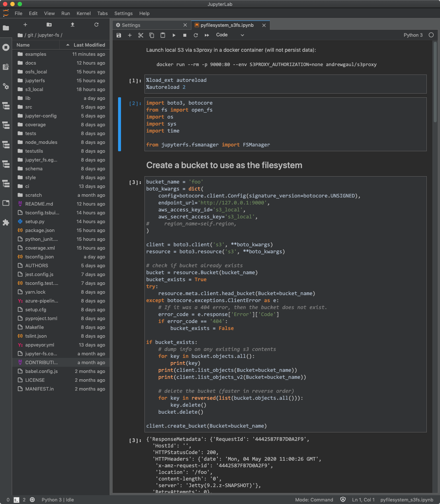Open the Run menu
The image size is (440, 504).
[66, 13]
